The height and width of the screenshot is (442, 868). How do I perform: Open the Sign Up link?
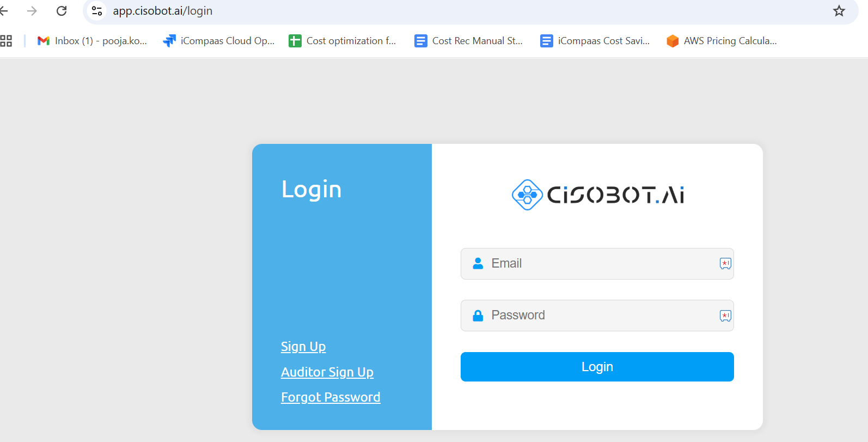pyautogui.click(x=303, y=347)
